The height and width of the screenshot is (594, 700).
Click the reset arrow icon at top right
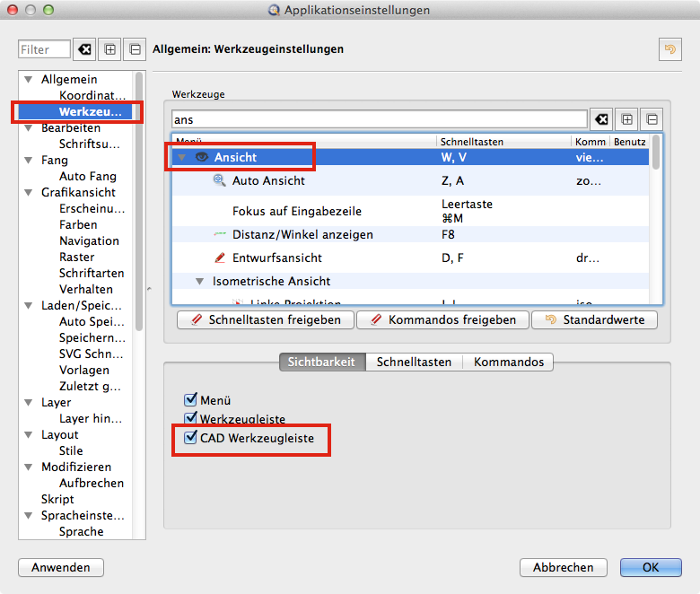tap(669, 49)
